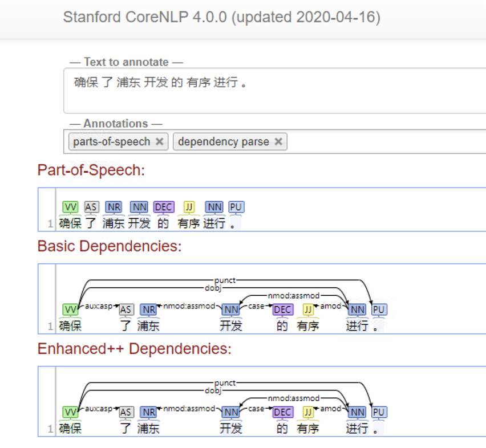Click aux:asp arc label in Basic Dependencies
Viewport: 486px width, 448px height.
pos(98,306)
